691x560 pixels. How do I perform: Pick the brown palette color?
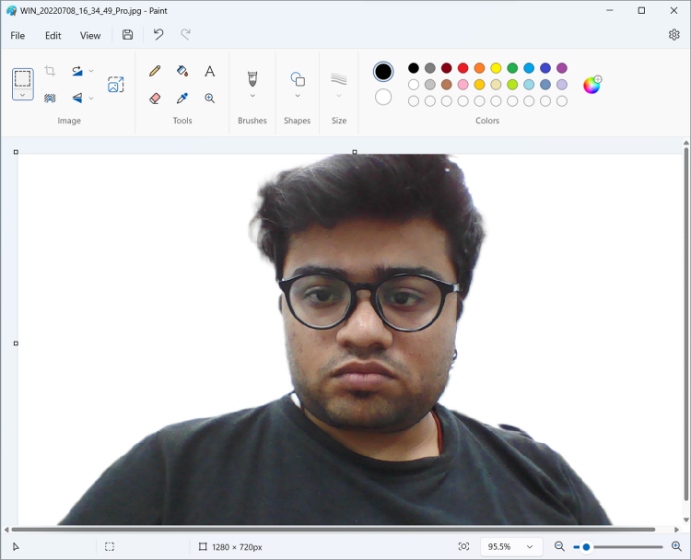pyautogui.click(x=446, y=84)
